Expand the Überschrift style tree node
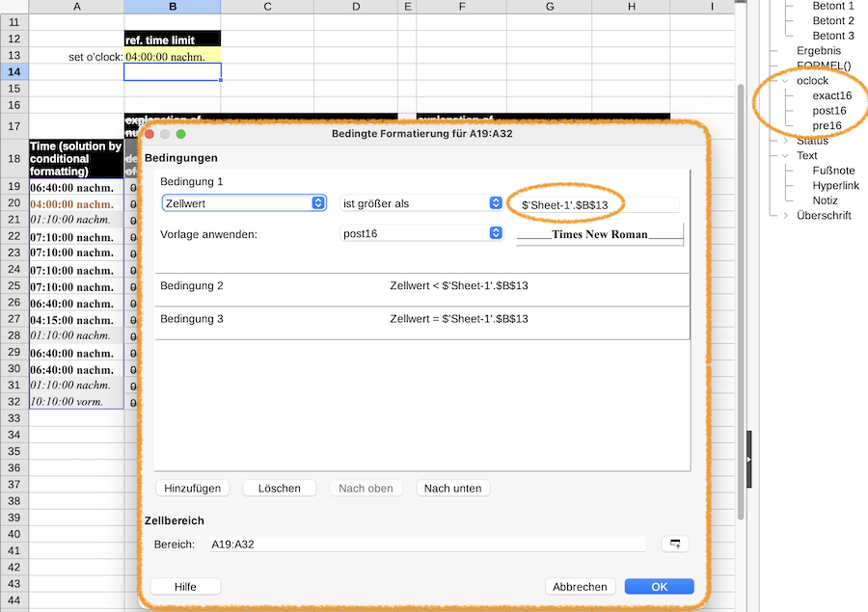 (x=785, y=216)
